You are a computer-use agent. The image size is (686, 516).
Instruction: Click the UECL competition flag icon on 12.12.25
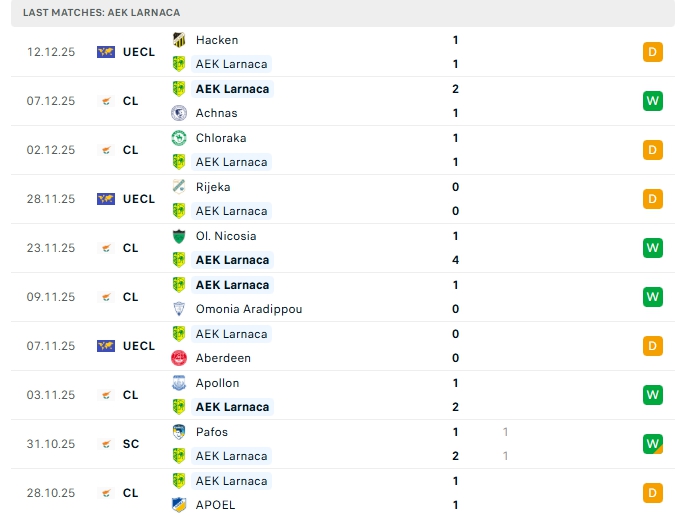(x=106, y=52)
